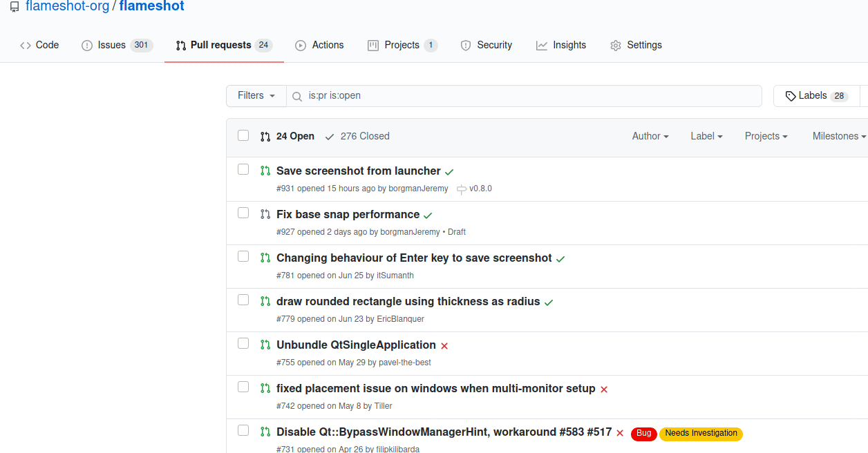Click PR icon for Unbundle QtSingleApplication

point(265,345)
